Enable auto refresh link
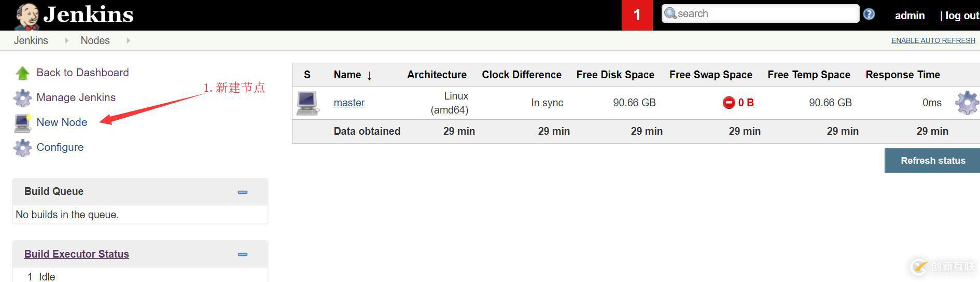Image resolution: width=980 pixels, height=282 pixels. pyautogui.click(x=933, y=40)
